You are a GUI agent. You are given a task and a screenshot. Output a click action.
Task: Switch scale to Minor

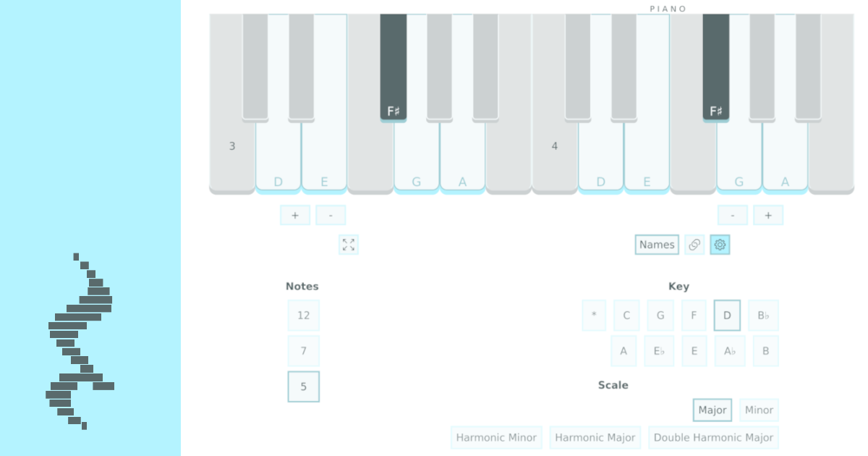click(759, 410)
